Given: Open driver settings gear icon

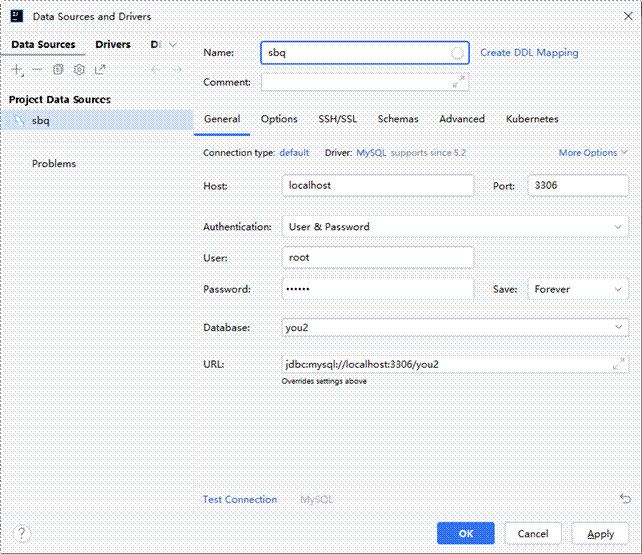Looking at the screenshot, I should click(x=79, y=70).
